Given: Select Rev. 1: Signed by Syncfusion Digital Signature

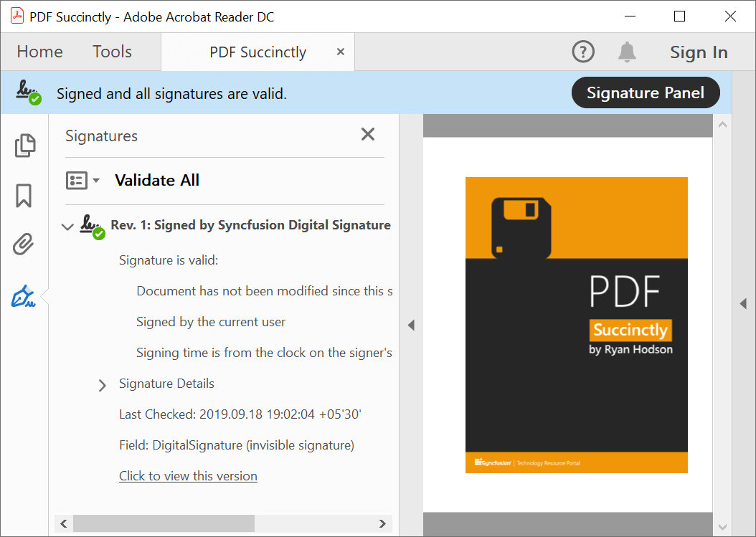Looking at the screenshot, I should (250, 225).
